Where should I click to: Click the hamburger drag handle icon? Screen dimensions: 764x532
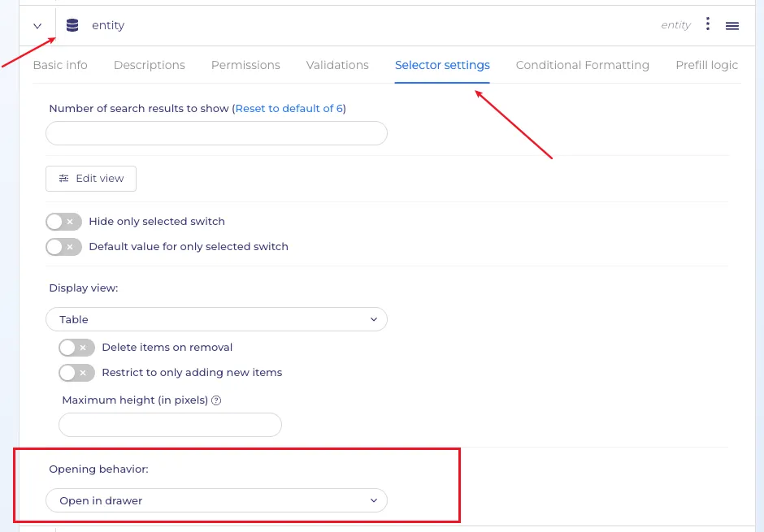click(731, 26)
